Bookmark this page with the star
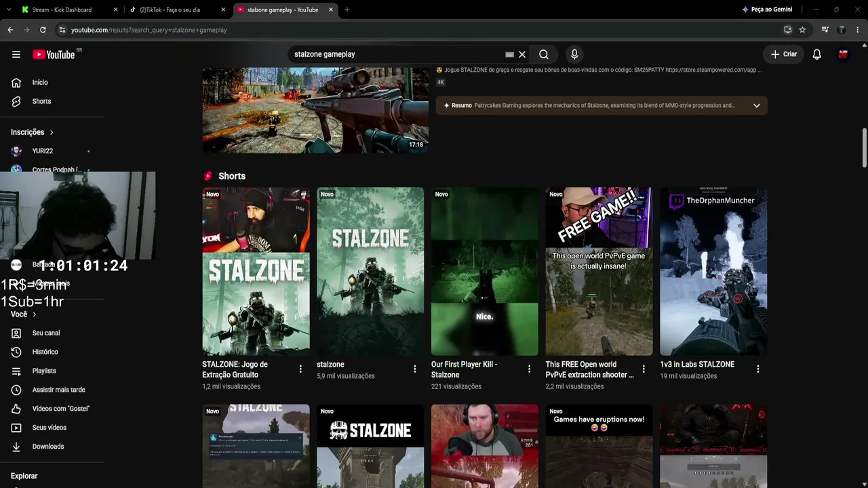868x488 pixels. (802, 30)
